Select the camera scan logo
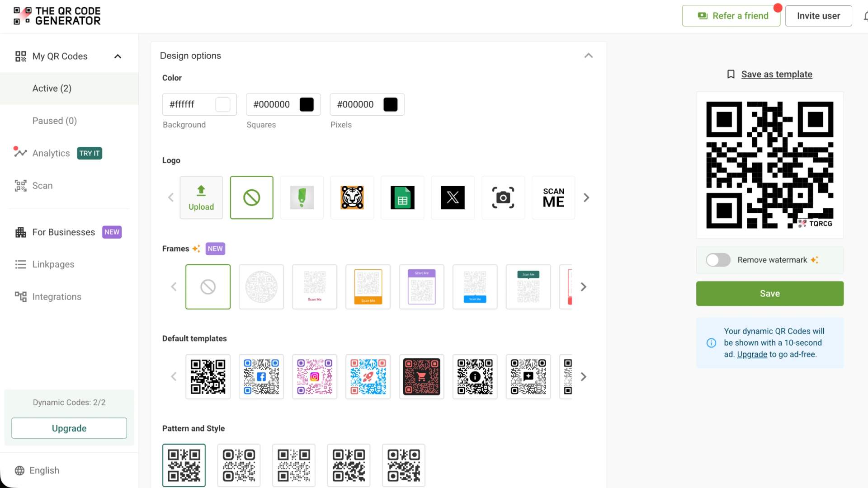The width and height of the screenshot is (868, 488). coord(503,197)
